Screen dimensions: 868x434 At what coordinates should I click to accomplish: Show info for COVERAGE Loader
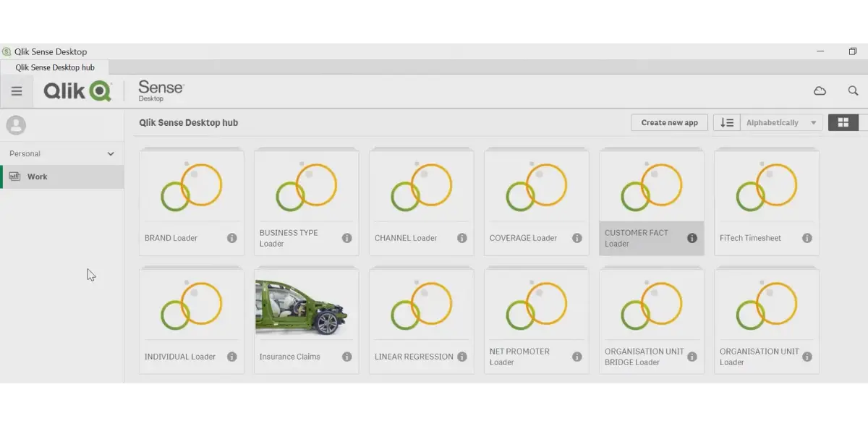pos(577,238)
